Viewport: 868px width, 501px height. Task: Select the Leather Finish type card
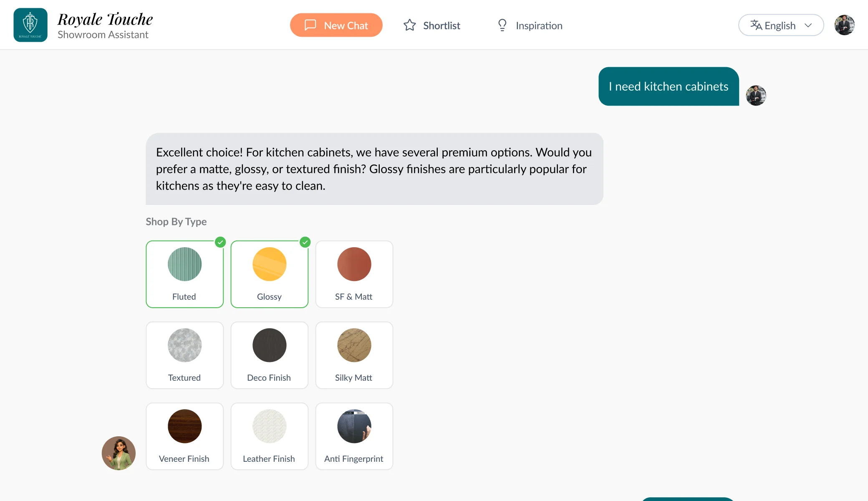269,436
